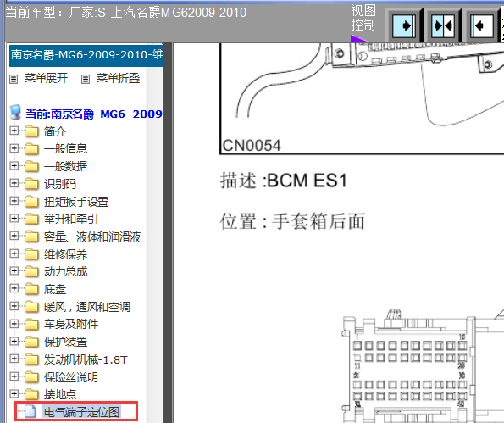Select the 简介 tree label
This screenshot has width=504, height=423.
pyautogui.click(x=55, y=131)
